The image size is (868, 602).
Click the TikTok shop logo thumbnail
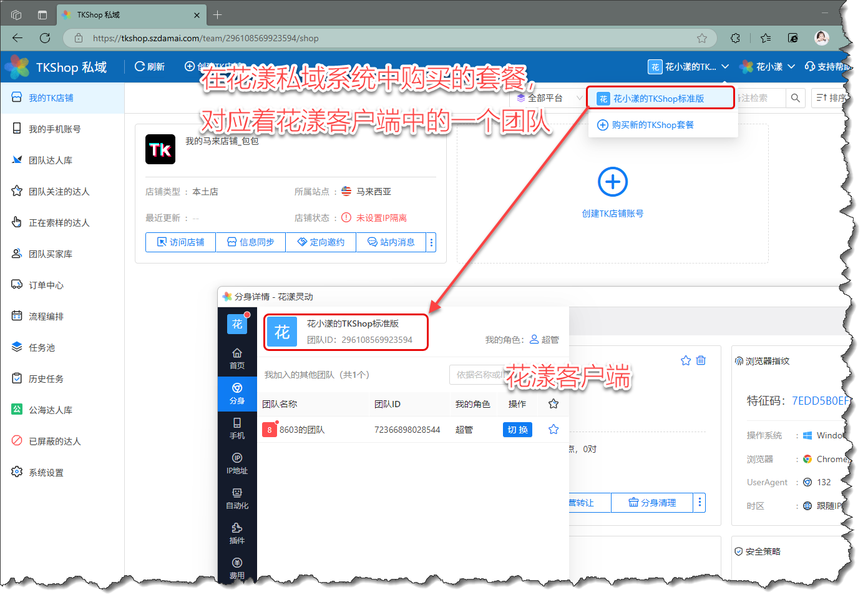[160, 149]
